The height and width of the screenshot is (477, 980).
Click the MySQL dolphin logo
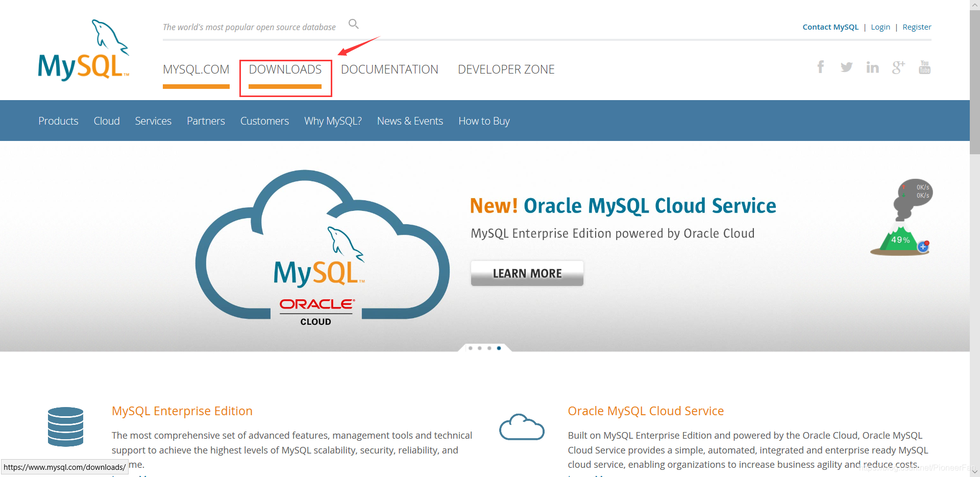click(x=84, y=50)
